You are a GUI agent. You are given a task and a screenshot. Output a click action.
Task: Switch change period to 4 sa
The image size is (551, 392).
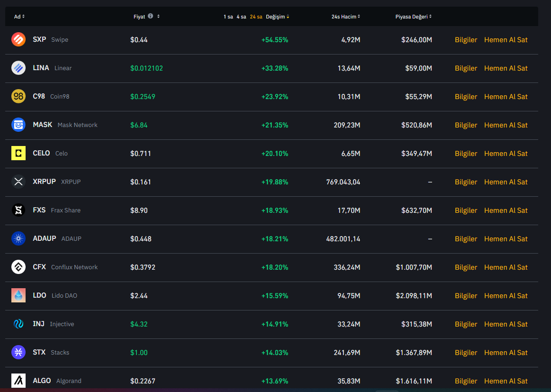pyautogui.click(x=241, y=17)
